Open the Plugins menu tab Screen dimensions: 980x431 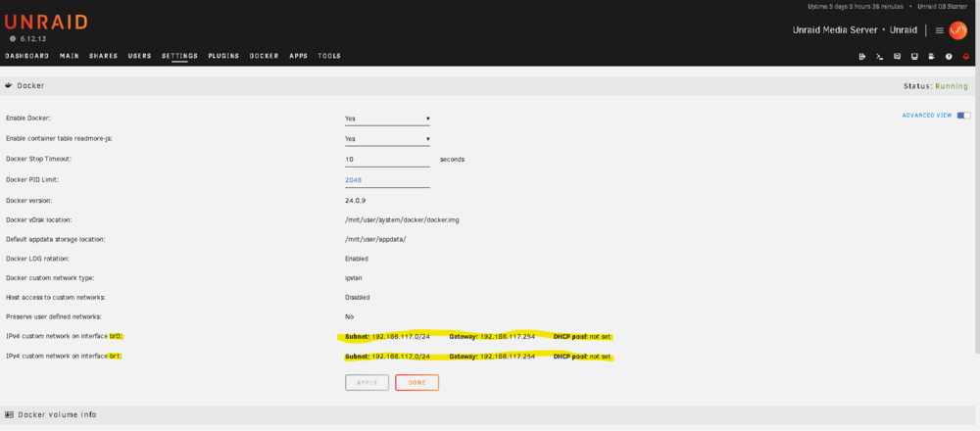(223, 56)
